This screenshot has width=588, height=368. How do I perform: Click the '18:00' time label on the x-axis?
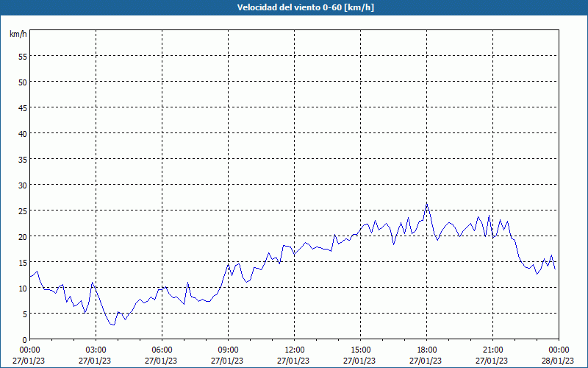[x=427, y=350]
